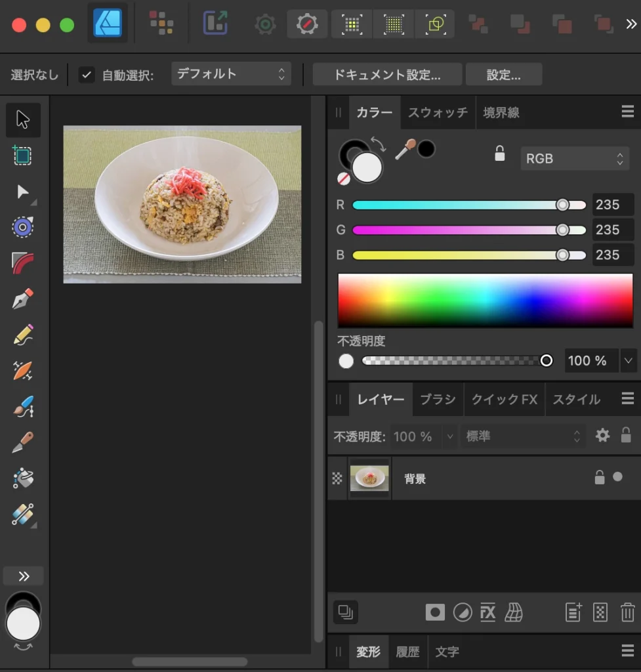Delete the layer using the trash icon
The width and height of the screenshot is (641, 672).
pos(627,612)
